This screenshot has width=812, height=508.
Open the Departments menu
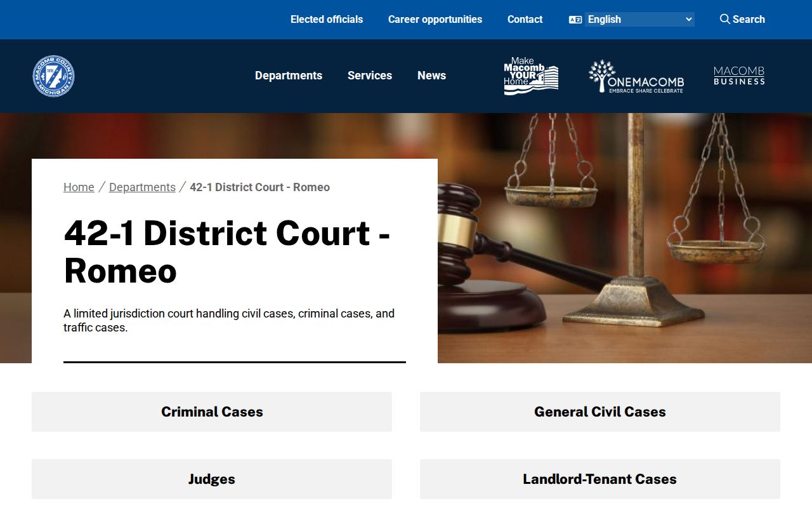(x=289, y=76)
